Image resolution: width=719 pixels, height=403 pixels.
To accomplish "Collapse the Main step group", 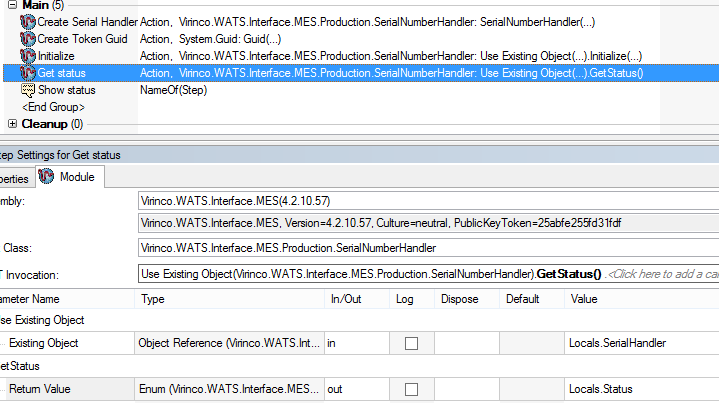I will pos(12,5).
